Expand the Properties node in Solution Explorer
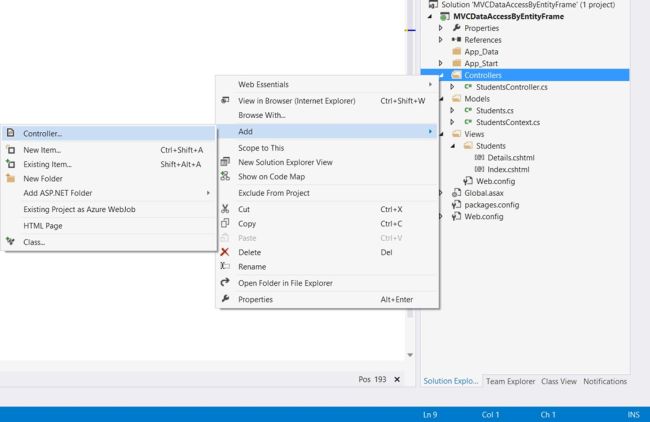Screen dimensions: 650x422 click(441, 28)
